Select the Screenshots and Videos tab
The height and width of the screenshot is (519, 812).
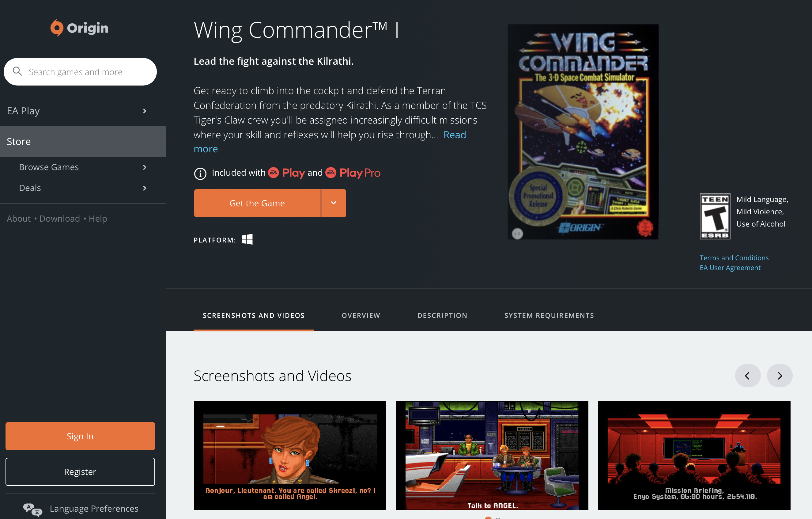point(254,315)
